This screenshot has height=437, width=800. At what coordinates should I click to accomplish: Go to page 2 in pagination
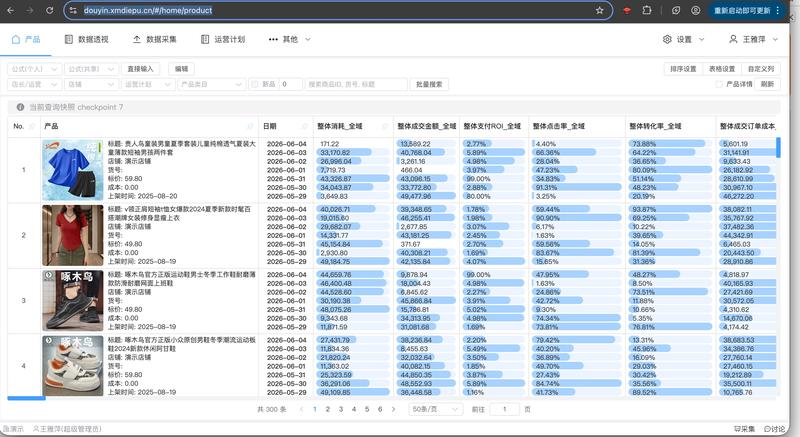click(328, 409)
